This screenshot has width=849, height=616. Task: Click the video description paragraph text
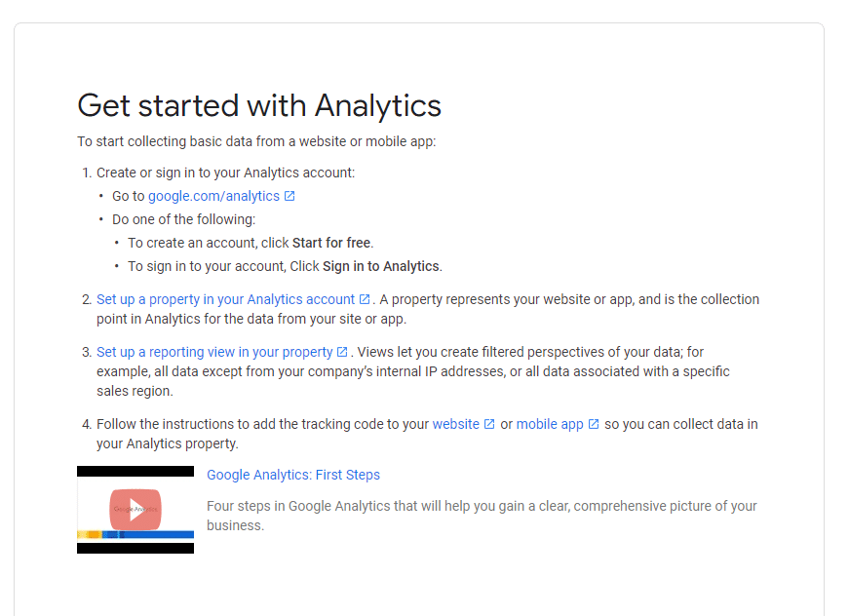tap(482, 516)
